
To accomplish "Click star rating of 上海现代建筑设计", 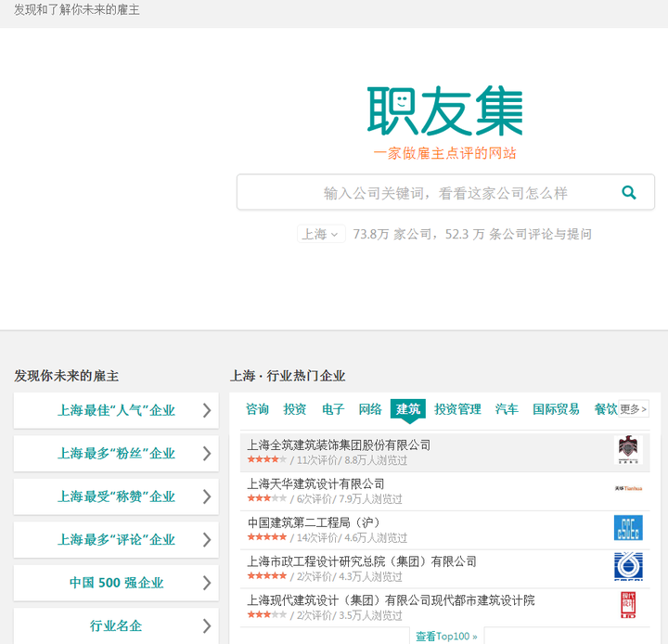I will tap(266, 614).
